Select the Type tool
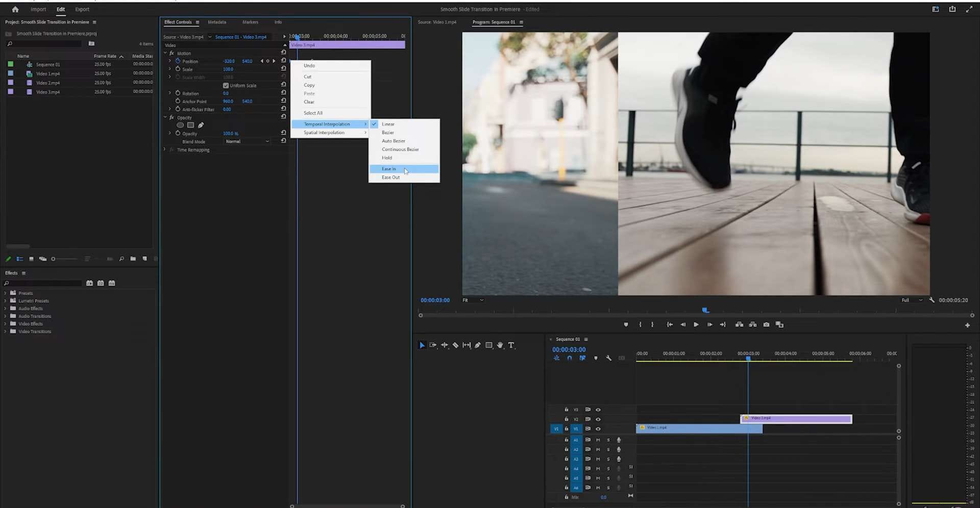Image resolution: width=980 pixels, height=508 pixels. (511, 345)
